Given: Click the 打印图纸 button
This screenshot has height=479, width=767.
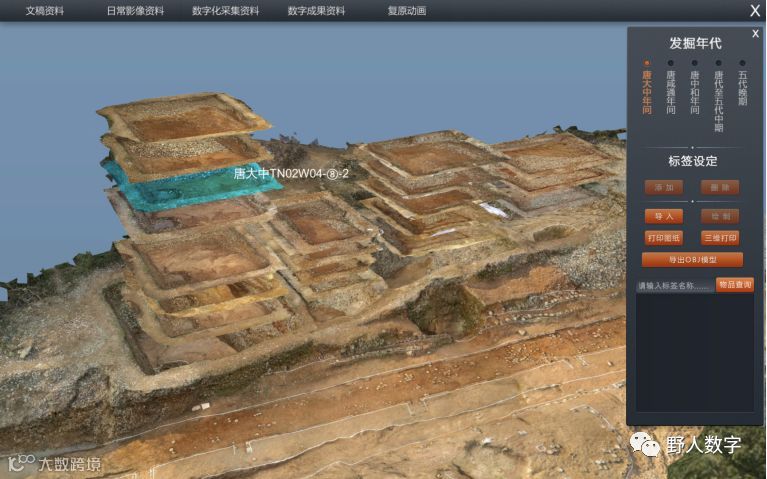Looking at the screenshot, I should (664, 238).
